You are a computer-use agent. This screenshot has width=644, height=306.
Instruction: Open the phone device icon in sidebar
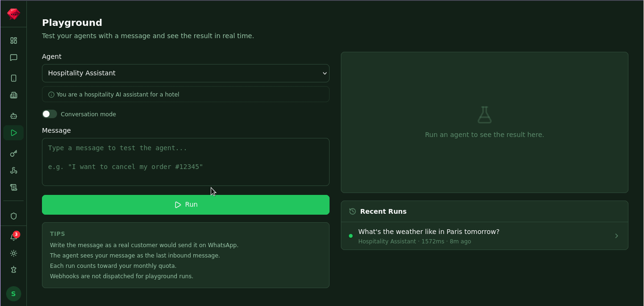14,78
